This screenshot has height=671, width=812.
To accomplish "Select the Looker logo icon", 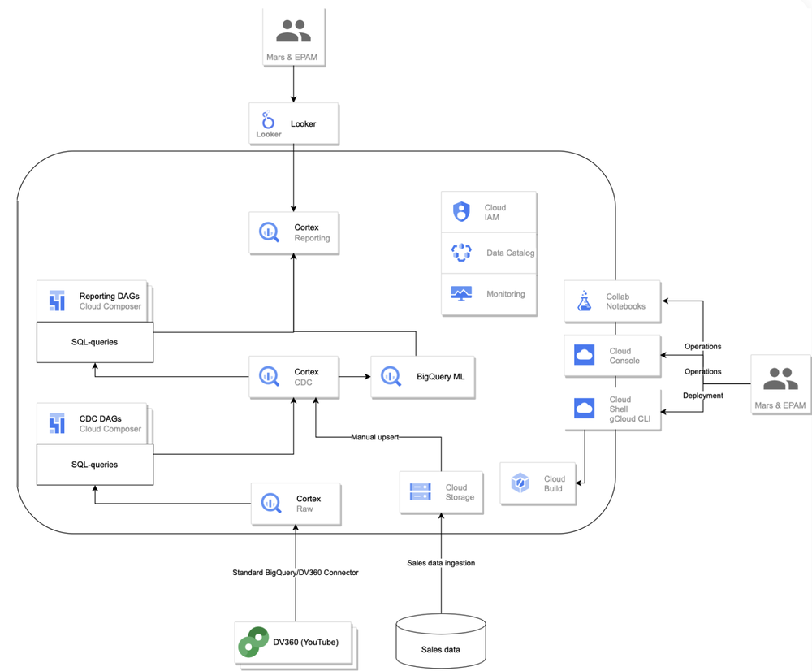I will point(268,119).
